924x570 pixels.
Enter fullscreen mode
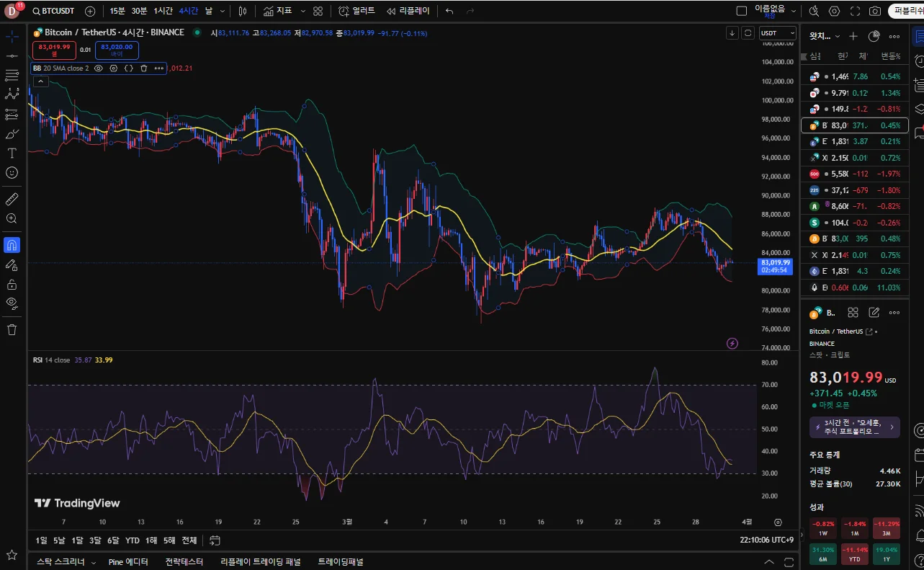(855, 11)
